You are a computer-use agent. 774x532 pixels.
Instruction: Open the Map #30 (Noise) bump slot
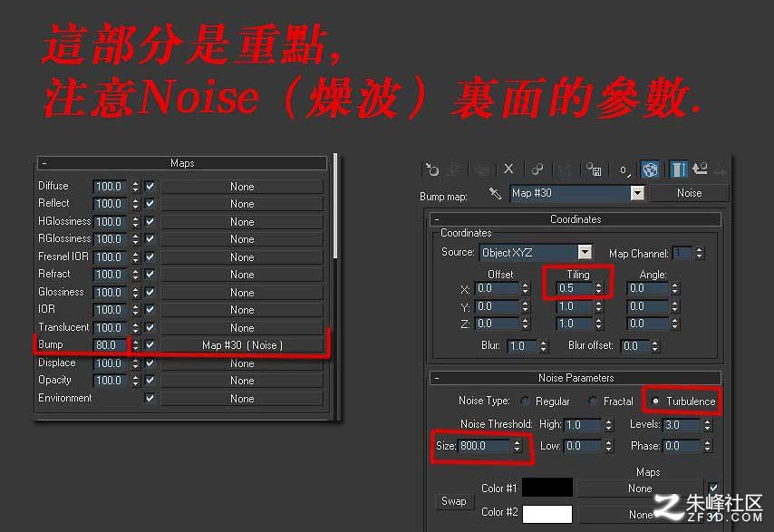click(242, 345)
